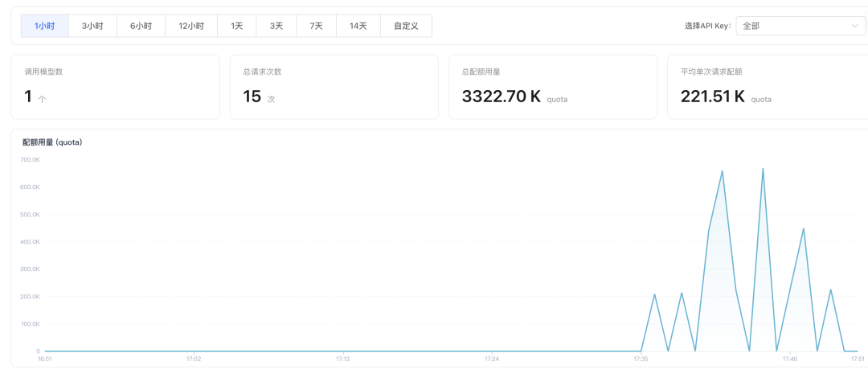Click the 700.0K y-axis label
The image size is (868, 374).
coord(31,160)
